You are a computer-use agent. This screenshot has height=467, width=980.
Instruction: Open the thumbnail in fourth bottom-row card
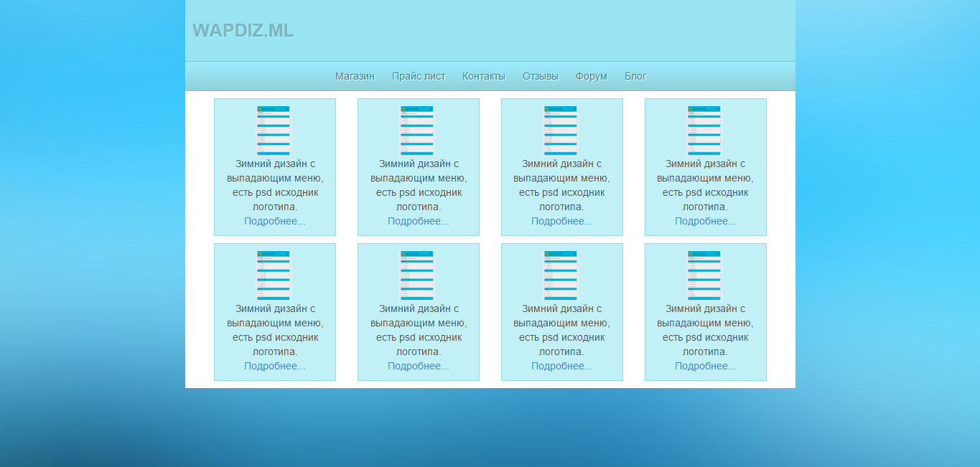tap(704, 275)
